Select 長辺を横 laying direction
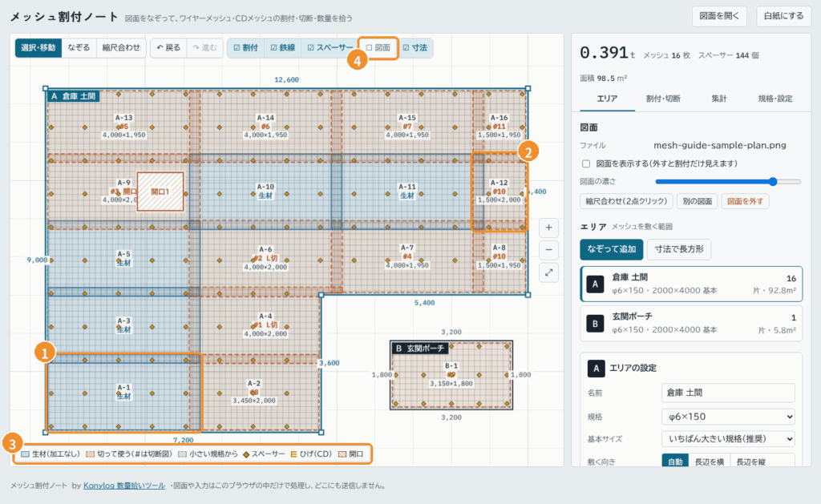The width and height of the screenshot is (821, 504). coord(709,462)
